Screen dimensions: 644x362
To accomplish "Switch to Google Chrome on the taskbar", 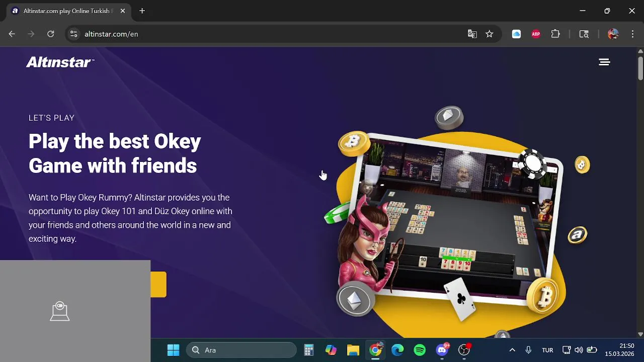I will point(375,350).
